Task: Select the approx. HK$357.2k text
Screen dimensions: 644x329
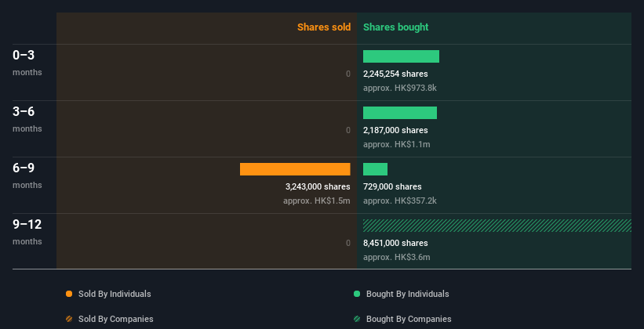Action: (399, 201)
